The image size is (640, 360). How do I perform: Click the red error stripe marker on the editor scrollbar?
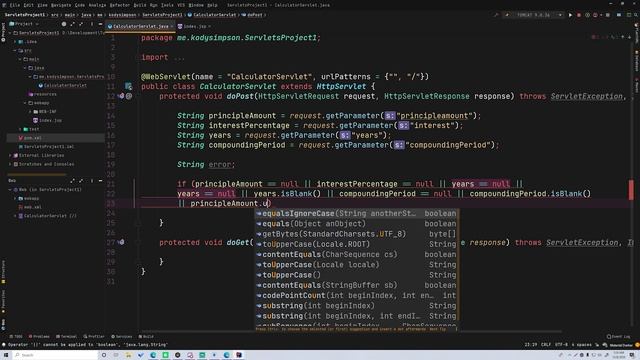[631, 190]
